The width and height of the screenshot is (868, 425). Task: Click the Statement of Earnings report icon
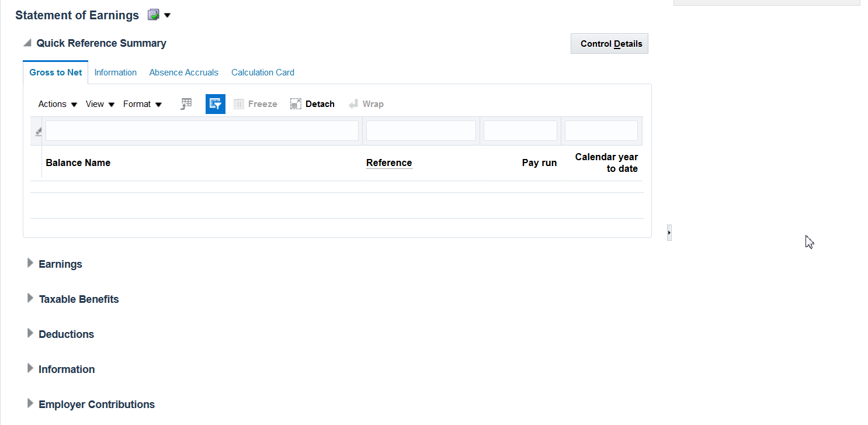(154, 15)
